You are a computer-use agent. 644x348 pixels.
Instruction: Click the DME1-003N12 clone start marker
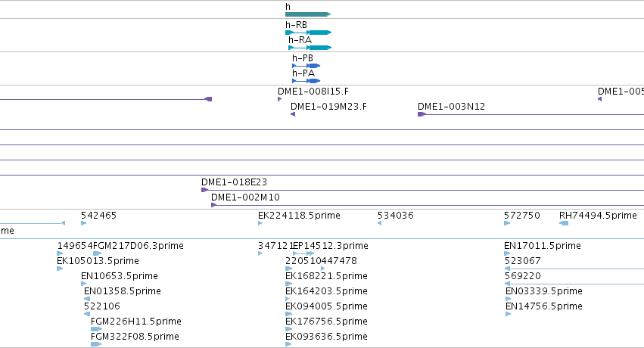tap(422, 114)
